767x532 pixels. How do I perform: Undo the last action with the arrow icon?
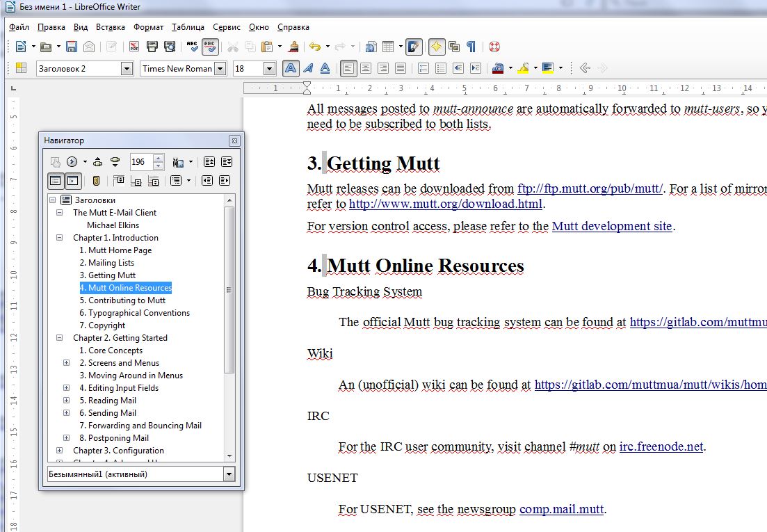click(x=315, y=47)
